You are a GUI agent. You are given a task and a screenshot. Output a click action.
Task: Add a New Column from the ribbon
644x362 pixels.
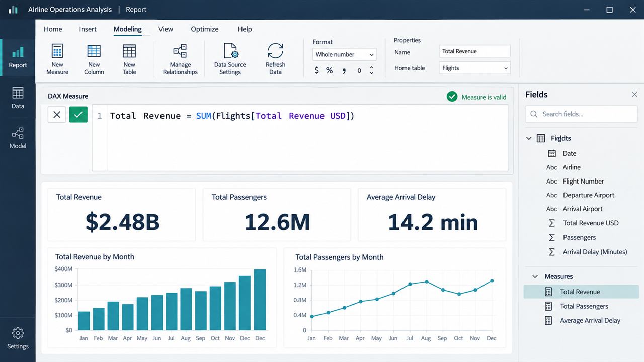coord(94,59)
